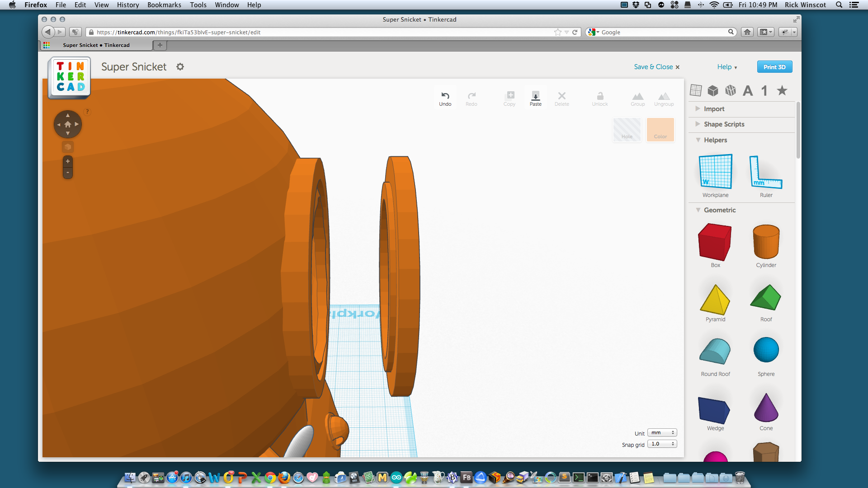Click the Undo icon
Viewport: 868px width, 488px height.
(x=445, y=96)
